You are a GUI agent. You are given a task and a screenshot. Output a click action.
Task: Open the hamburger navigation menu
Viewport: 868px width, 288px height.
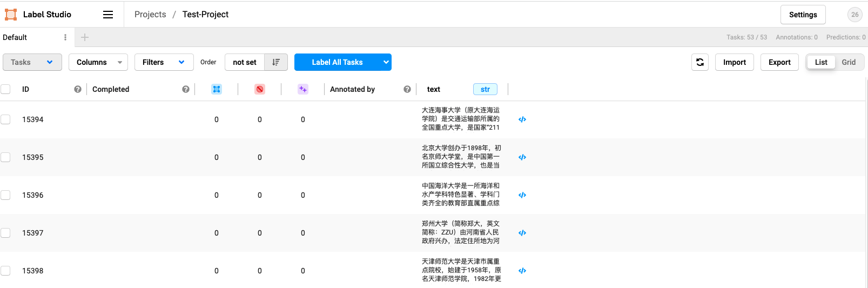coord(108,15)
